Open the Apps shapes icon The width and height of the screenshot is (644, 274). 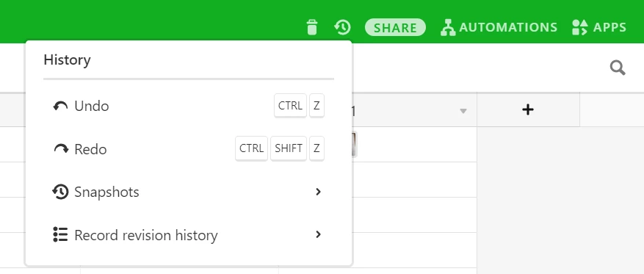(x=580, y=27)
